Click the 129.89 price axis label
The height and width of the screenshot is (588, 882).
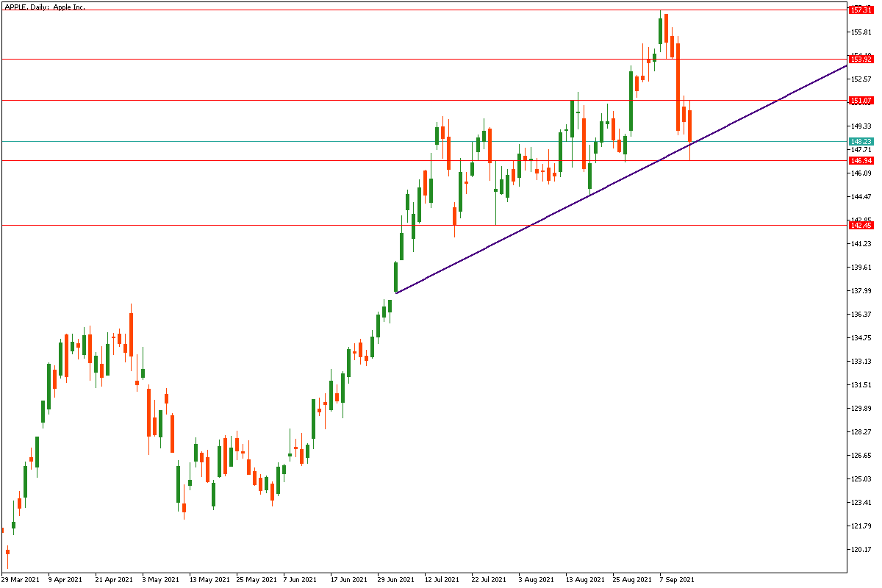(x=861, y=409)
